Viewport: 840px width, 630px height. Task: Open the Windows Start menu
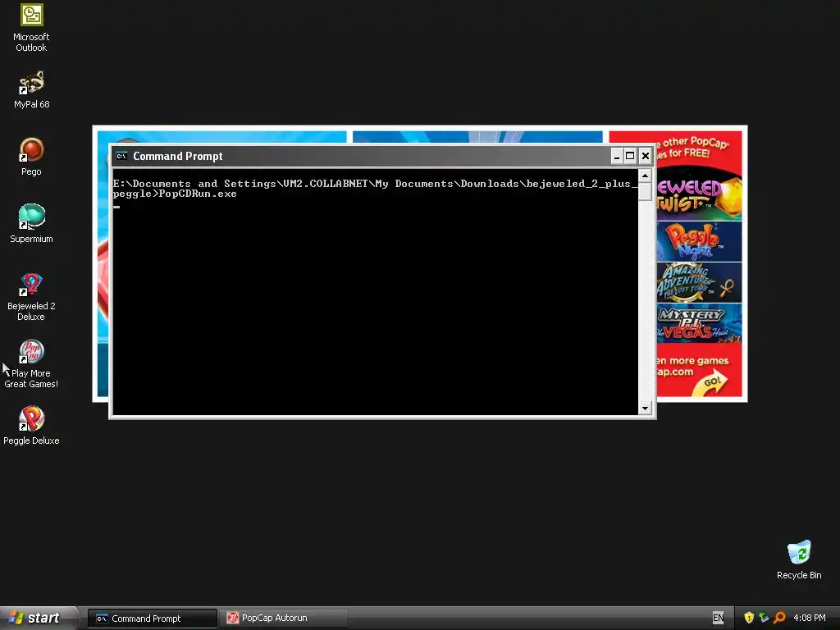38,618
